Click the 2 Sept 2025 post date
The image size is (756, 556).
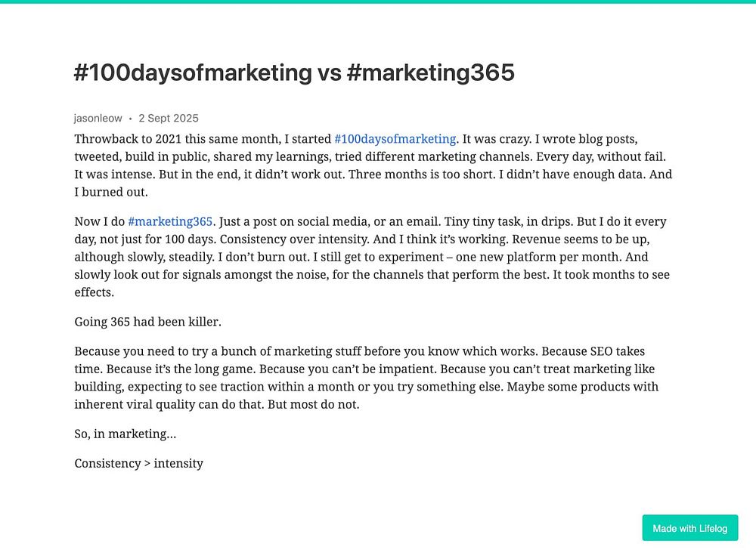[x=169, y=118]
